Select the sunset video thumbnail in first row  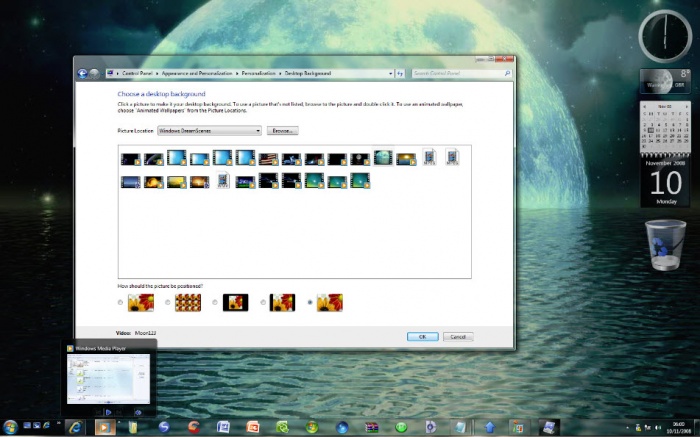(406, 159)
